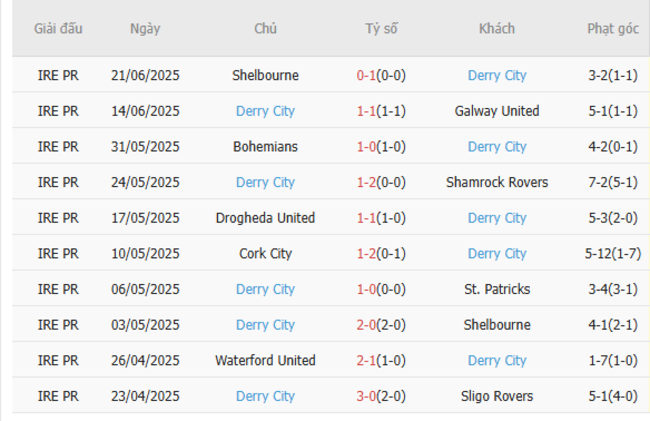
Task: Click Drogheda United team name
Action: point(265,218)
